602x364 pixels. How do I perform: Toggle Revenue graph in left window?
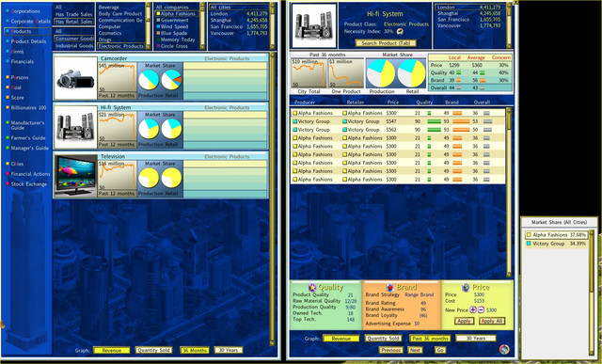click(111, 350)
